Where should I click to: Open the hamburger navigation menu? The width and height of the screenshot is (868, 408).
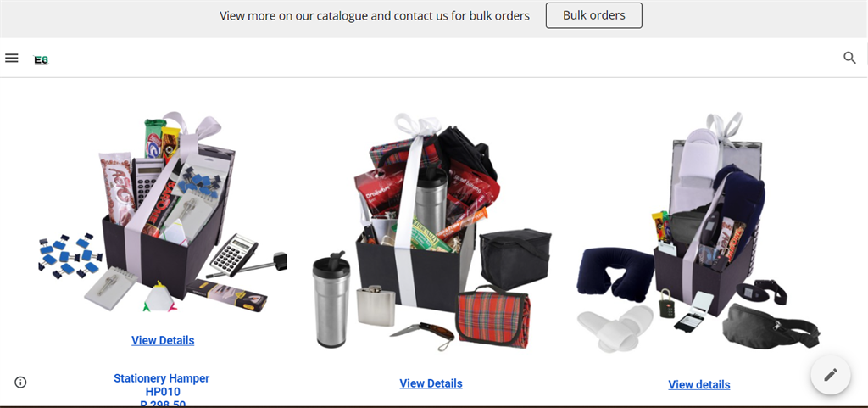[12, 58]
